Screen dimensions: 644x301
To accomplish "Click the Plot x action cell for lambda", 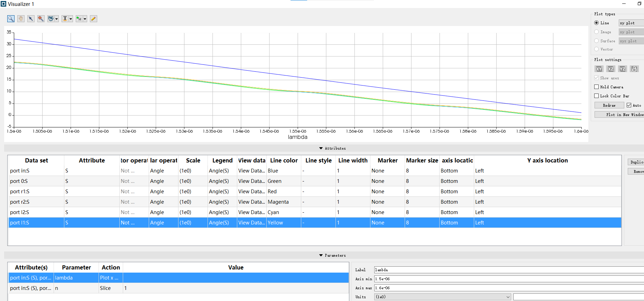I will [x=111, y=278].
